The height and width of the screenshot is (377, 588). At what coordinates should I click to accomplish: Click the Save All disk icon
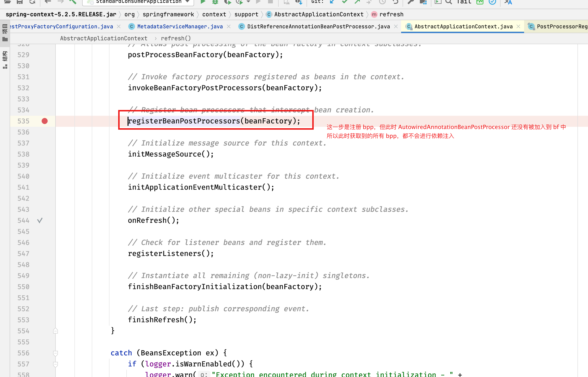coord(20,2)
